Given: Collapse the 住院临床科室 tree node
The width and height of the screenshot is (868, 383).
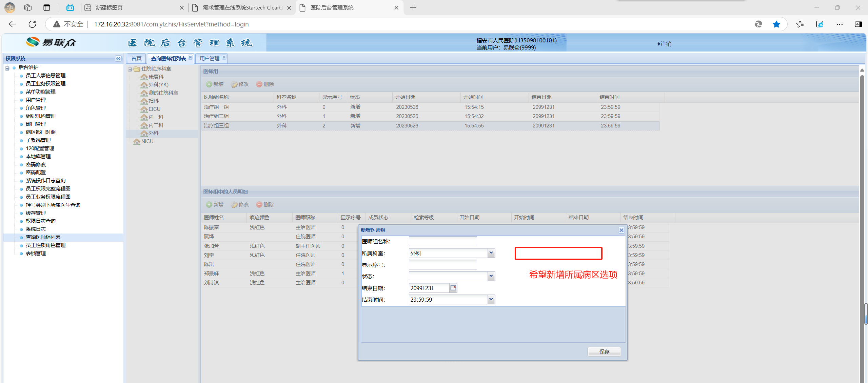Looking at the screenshot, I should [130, 69].
